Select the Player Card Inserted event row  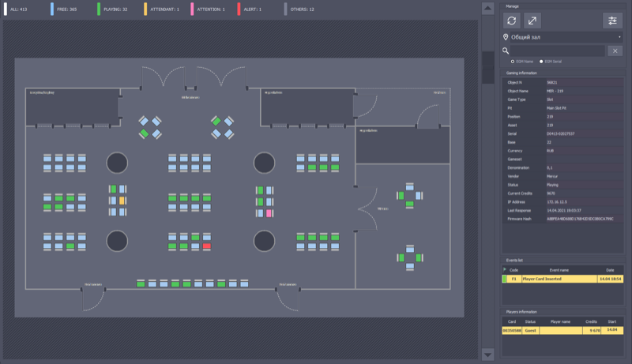tap(561, 279)
